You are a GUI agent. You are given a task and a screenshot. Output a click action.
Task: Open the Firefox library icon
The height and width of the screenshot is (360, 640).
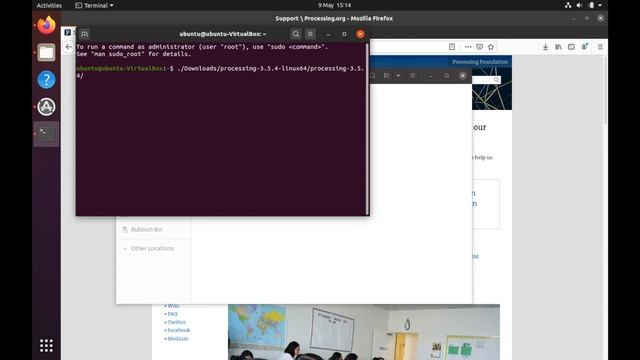pyautogui.click(x=558, y=47)
